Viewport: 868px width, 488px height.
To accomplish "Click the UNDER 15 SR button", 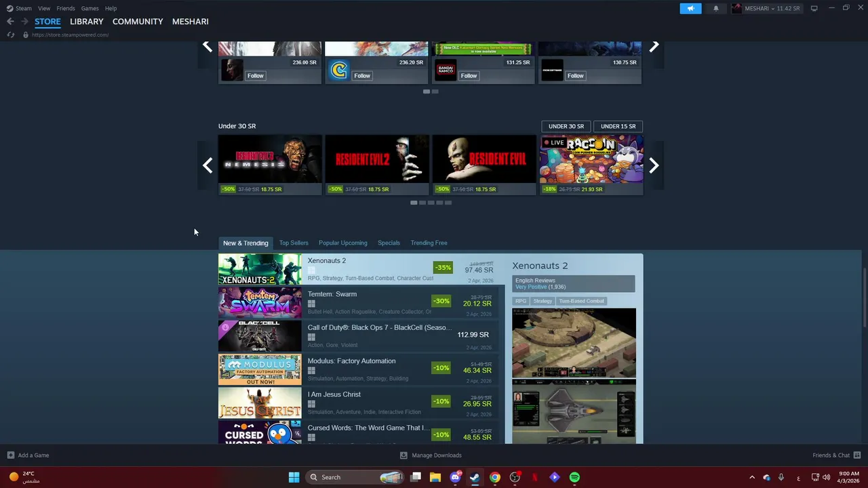I will [x=618, y=126].
